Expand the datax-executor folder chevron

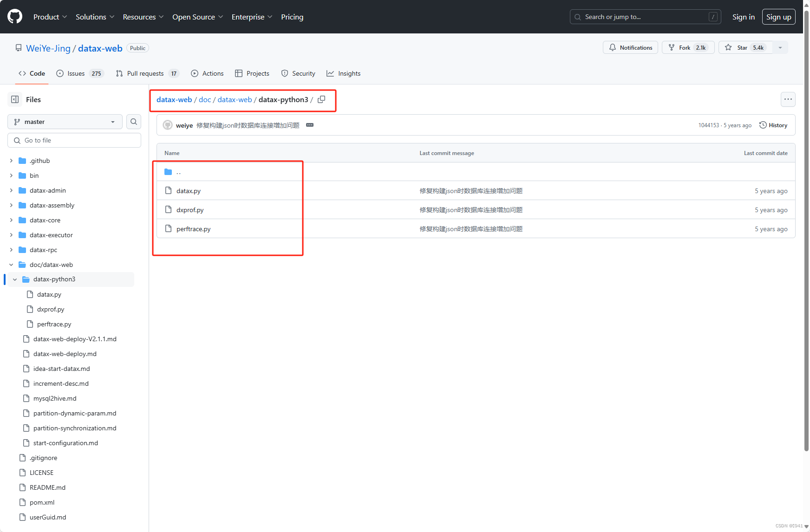point(11,235)
